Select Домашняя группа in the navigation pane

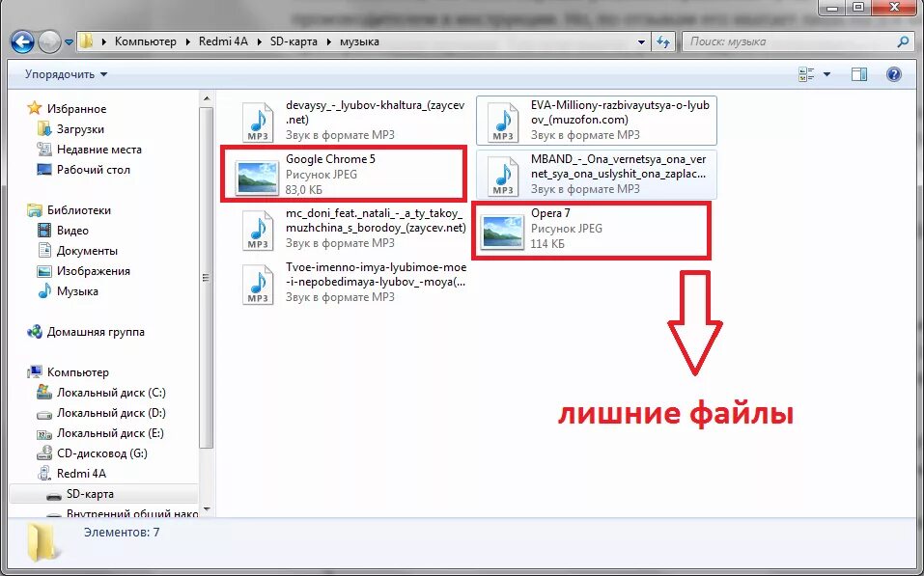[96, 332]
